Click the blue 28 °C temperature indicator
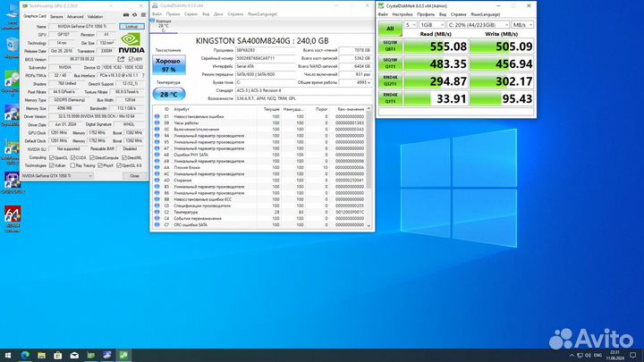The width and height of the screenshot is (644, 362). click(x=167, y=94)
